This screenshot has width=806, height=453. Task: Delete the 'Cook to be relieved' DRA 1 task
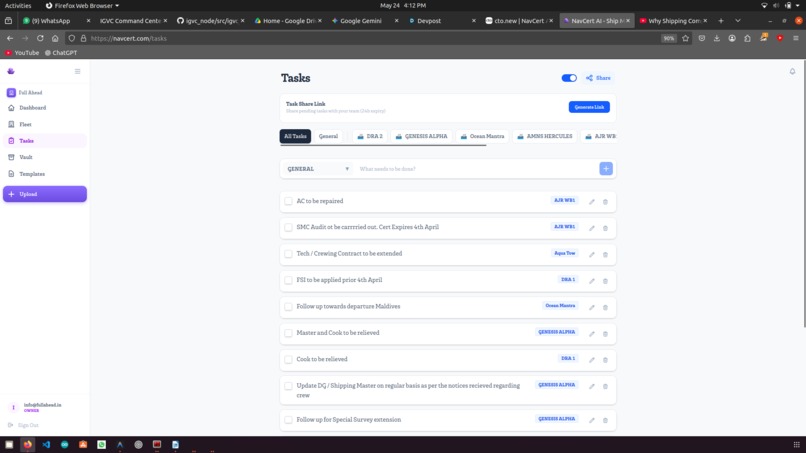click(605, 359)
